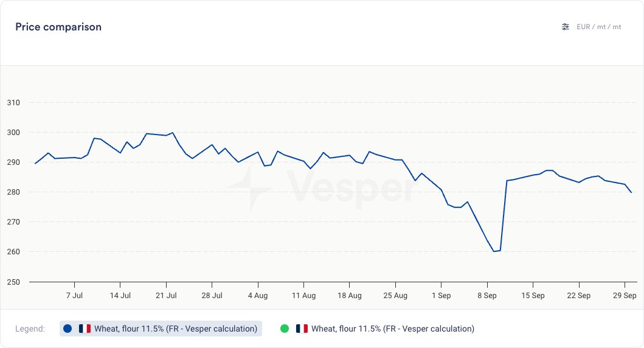The height and width of the screenshot is (348, 644).
Task: Click the Price comparison heading
Action: point(58,27)
